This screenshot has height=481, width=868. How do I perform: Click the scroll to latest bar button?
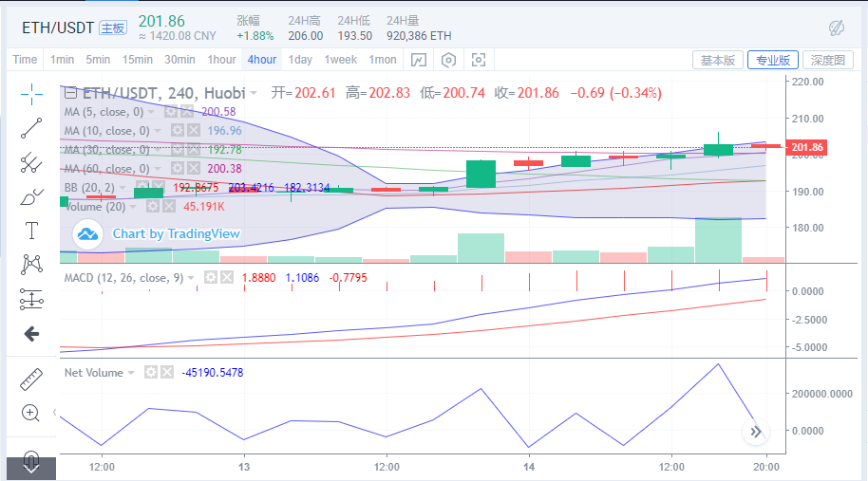coord(756,432)
